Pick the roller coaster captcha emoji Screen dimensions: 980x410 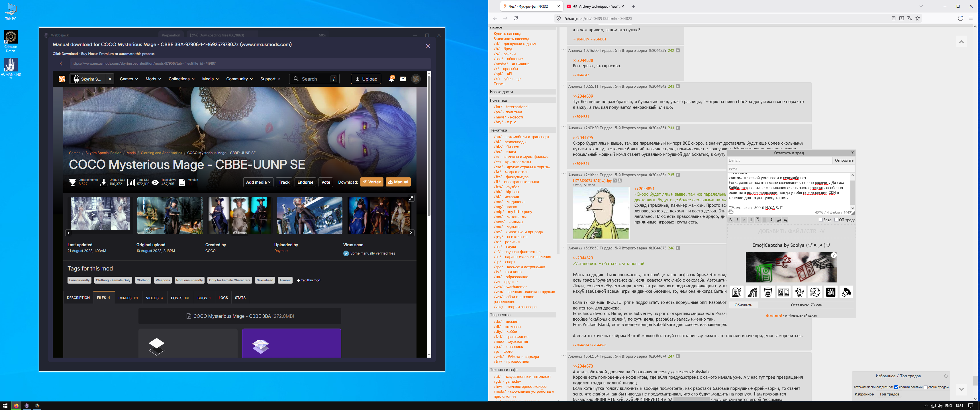[752, 292]
